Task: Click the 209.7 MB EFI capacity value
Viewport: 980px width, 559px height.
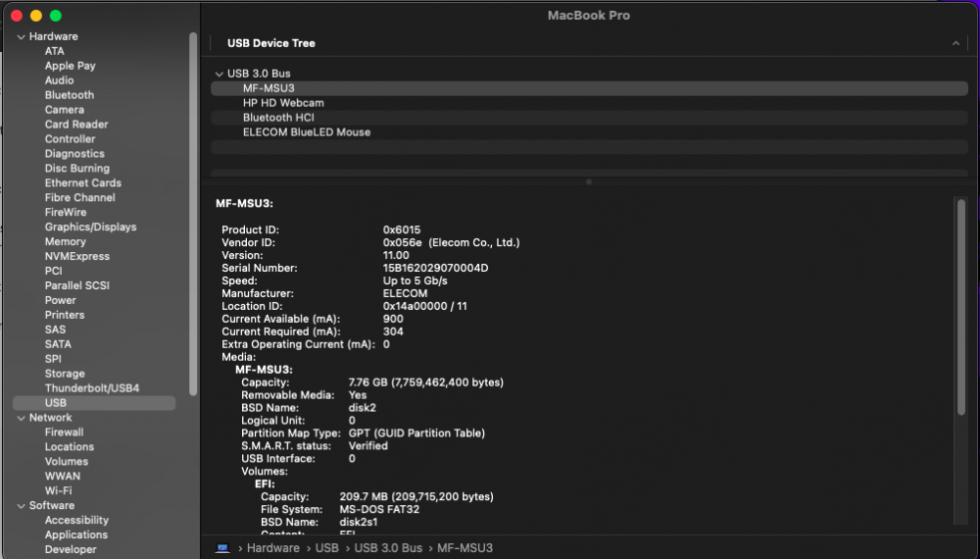Action: pyautogui.click(x=416, y=496)
